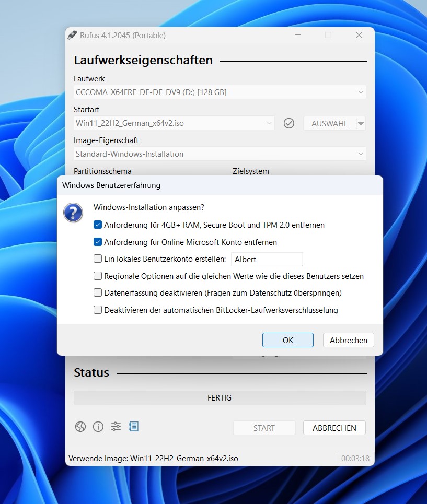The width and height of the screenshot is (427, 504).
Task: Click the Windows-Installation anpassen? question text
Action: (x=149, y=207)
